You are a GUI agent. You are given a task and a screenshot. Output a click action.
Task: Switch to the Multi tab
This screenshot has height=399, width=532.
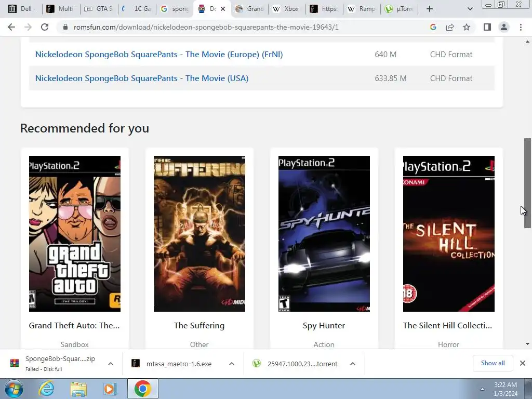61,9
